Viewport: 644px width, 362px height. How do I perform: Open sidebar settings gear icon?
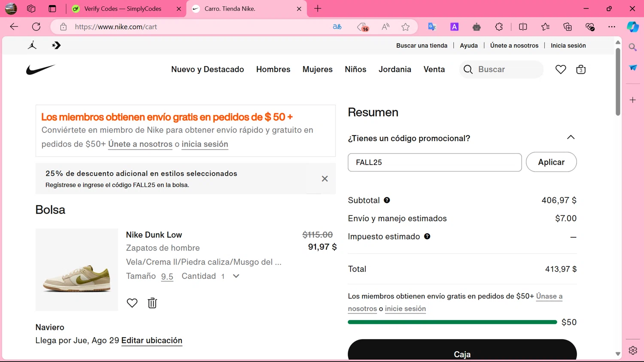pos(633,350)
